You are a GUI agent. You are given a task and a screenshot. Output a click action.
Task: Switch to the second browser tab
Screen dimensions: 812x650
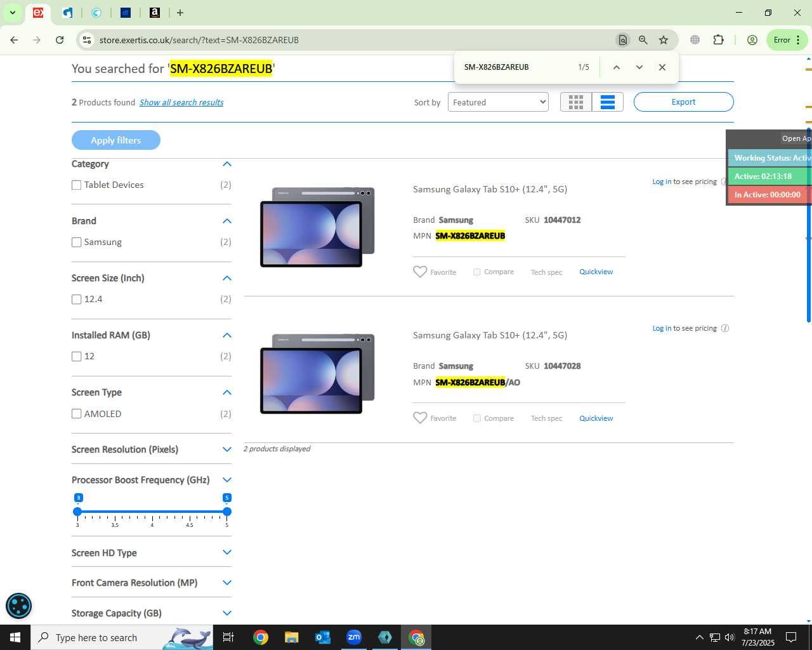[x=68, y=13]
